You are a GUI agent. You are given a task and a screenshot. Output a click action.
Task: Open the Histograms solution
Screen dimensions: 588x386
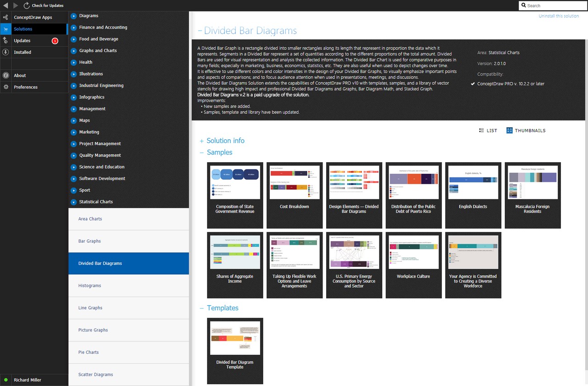(x=129, y=286)
